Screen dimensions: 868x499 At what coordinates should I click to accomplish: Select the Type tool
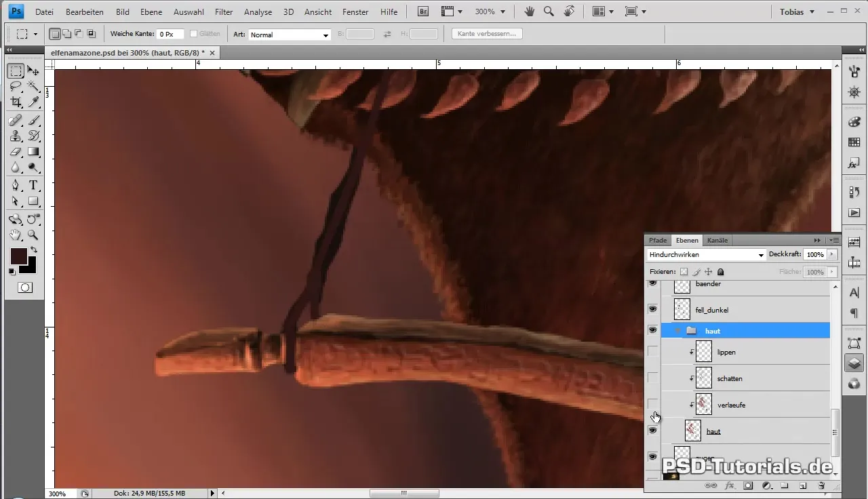tap(33, 186)
